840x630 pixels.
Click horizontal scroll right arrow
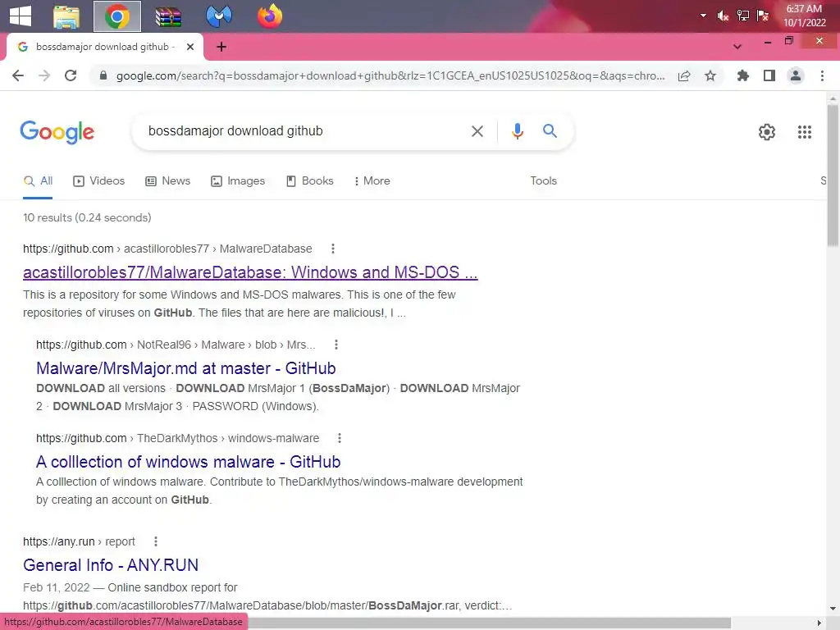click(819, 623)
